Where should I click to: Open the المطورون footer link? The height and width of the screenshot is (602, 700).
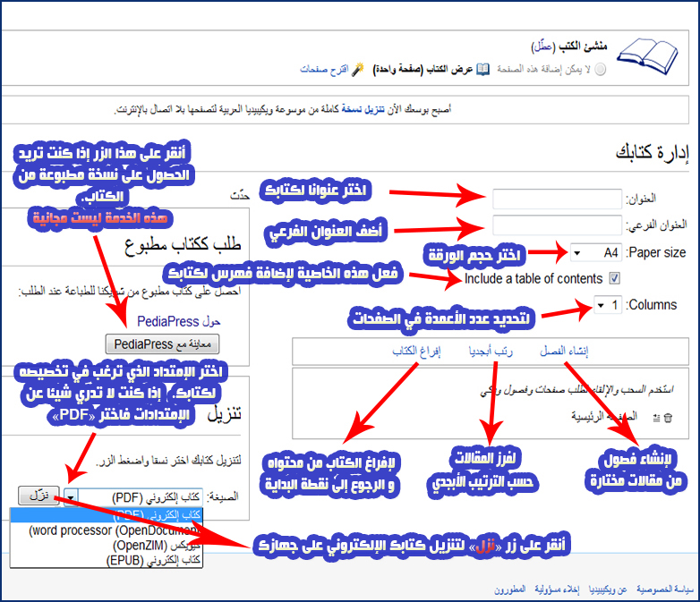pyautogui.click(x=510, y=589)
